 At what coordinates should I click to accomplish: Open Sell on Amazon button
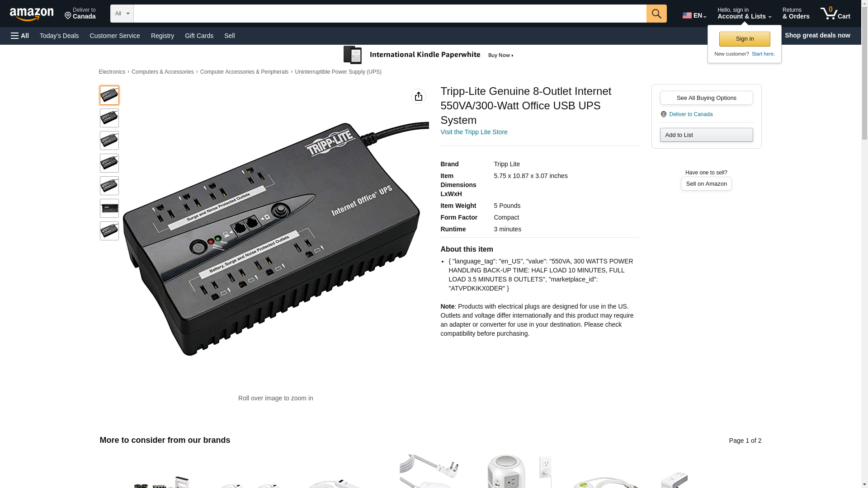(706, 183)
